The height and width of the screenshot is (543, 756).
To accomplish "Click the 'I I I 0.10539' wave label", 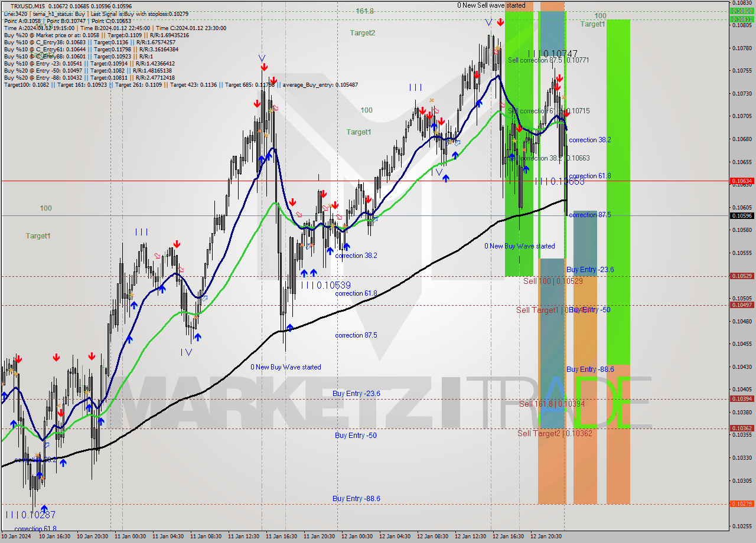I will 326,285.
